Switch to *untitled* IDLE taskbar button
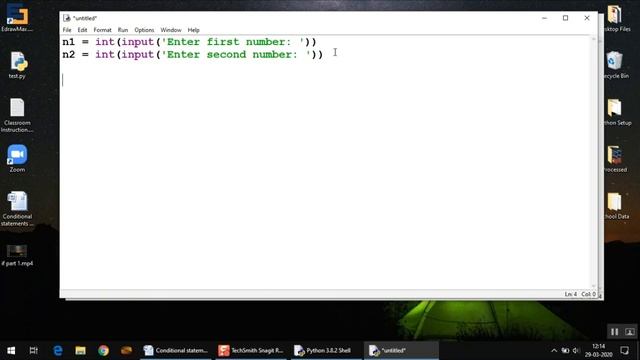The height and width of the screenshot is (360, 640). (x=401, y=351)
